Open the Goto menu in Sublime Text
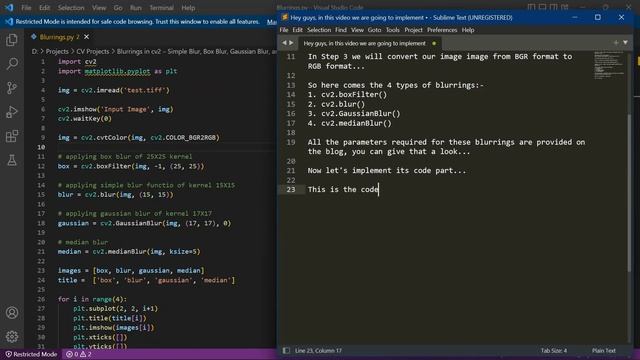The image size is (640, 360). tap(374, 30)
